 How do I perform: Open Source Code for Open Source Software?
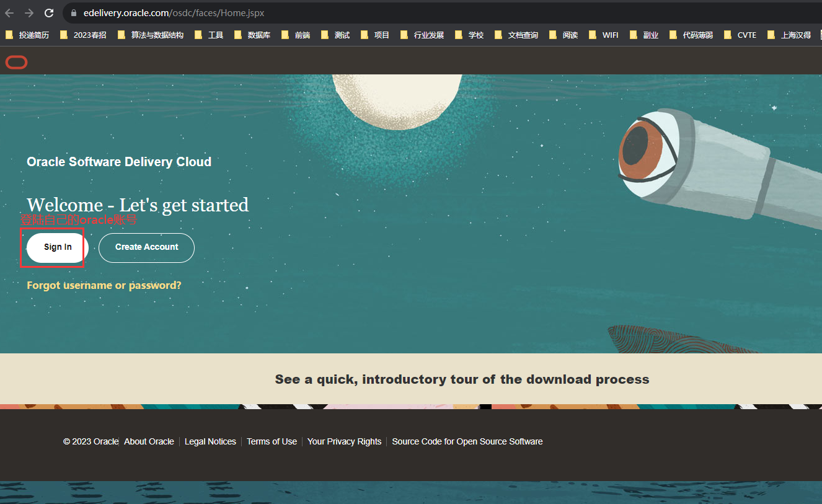tap(467, 441)
